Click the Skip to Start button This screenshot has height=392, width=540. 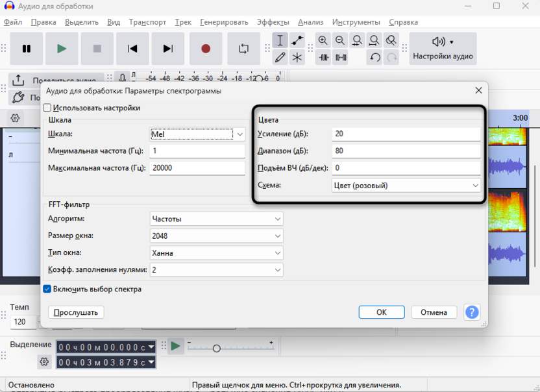pos(133,49)
